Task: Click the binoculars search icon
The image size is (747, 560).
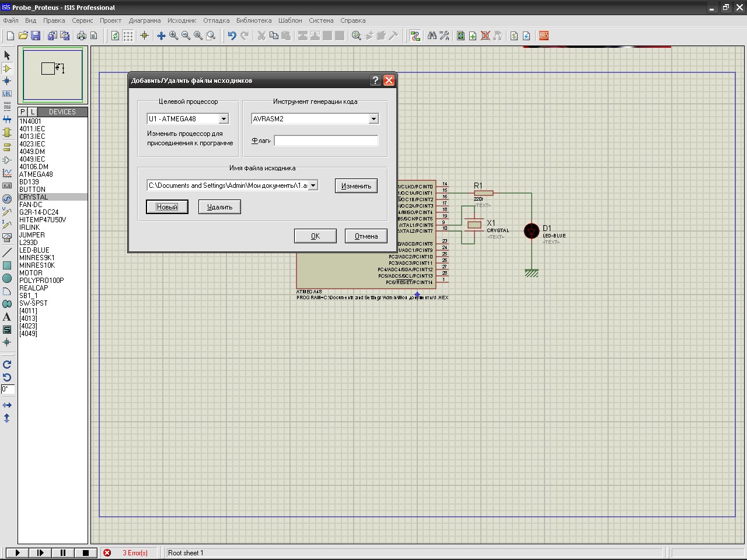Action: coord(432,36)
